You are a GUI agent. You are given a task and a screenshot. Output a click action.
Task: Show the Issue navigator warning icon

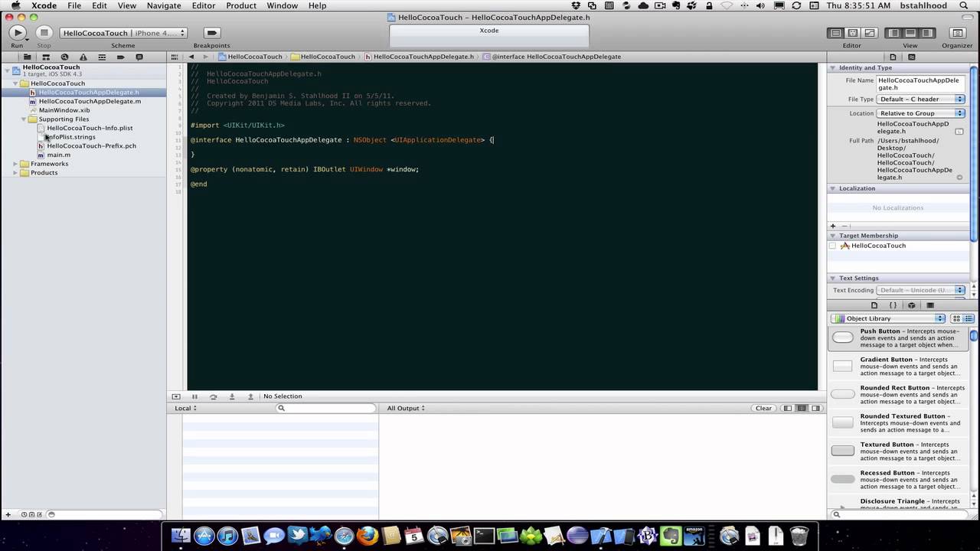click(x=83, y=57)
